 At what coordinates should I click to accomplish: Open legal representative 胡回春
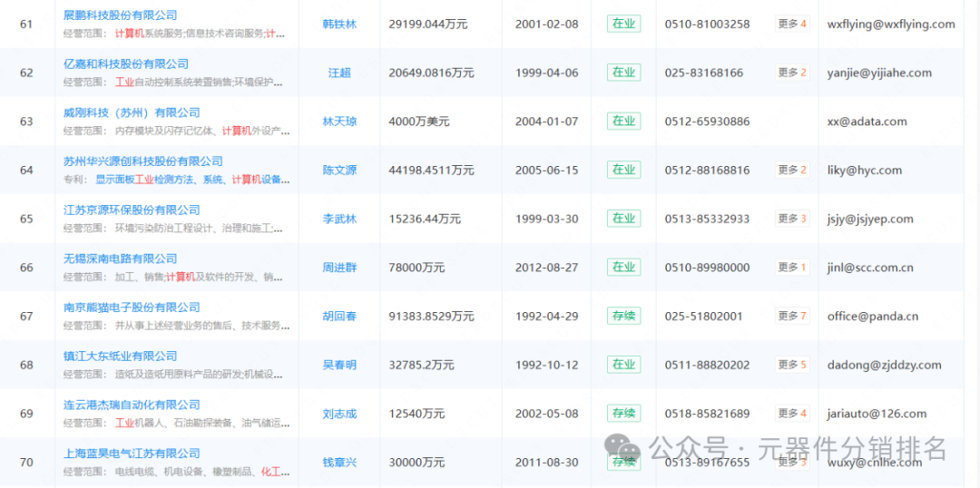[339, 317]
